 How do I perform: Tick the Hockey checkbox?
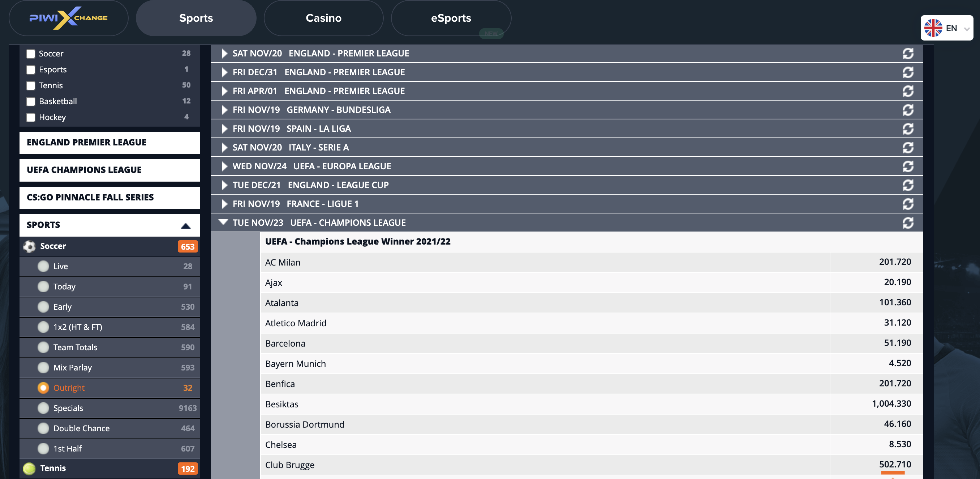pos(31,118)
